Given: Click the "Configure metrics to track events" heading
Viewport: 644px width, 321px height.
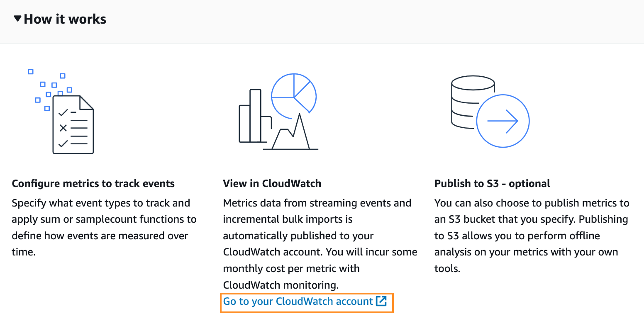Looking at the screenshot, I should click(93, 184).
